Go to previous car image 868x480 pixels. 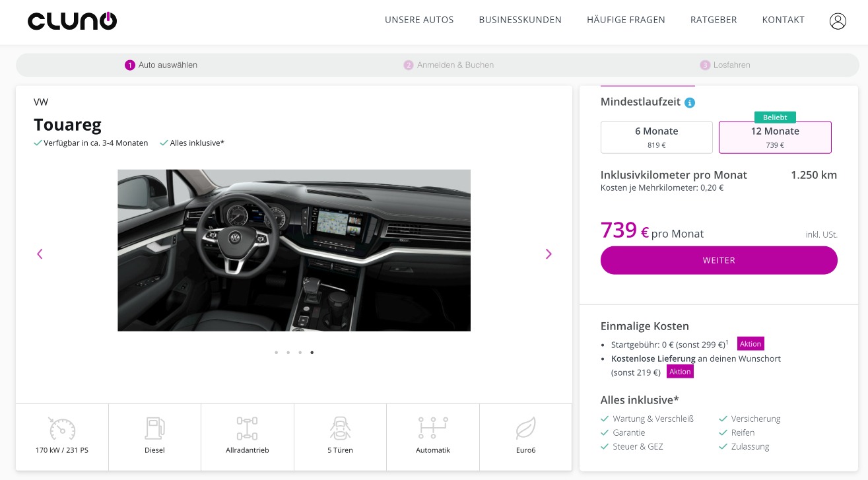(x=40, y=254)
